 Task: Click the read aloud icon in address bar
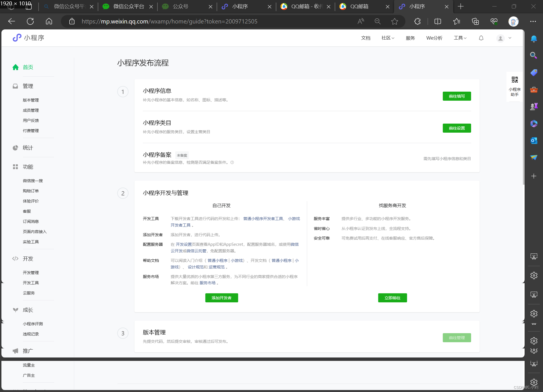(361, 21)
